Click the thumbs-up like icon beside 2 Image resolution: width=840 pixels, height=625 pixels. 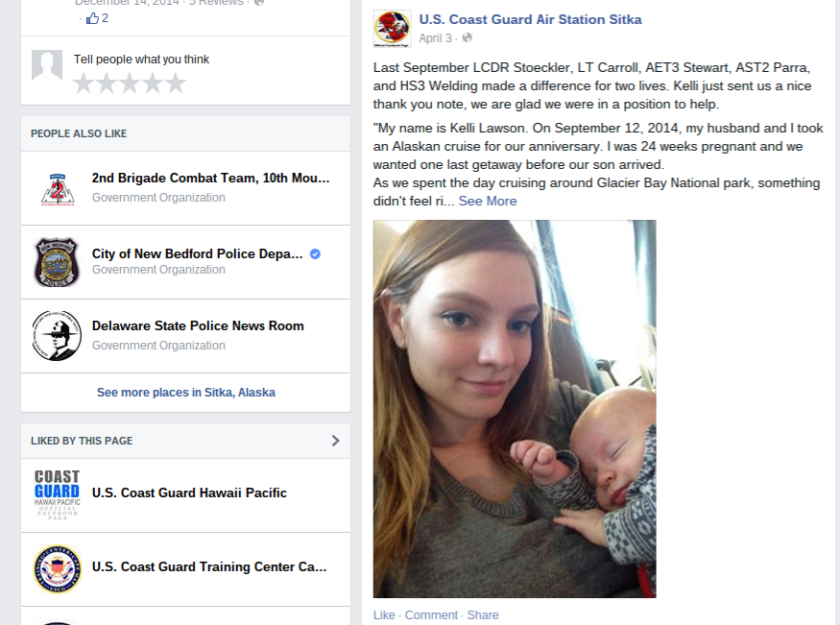(92, 18)
